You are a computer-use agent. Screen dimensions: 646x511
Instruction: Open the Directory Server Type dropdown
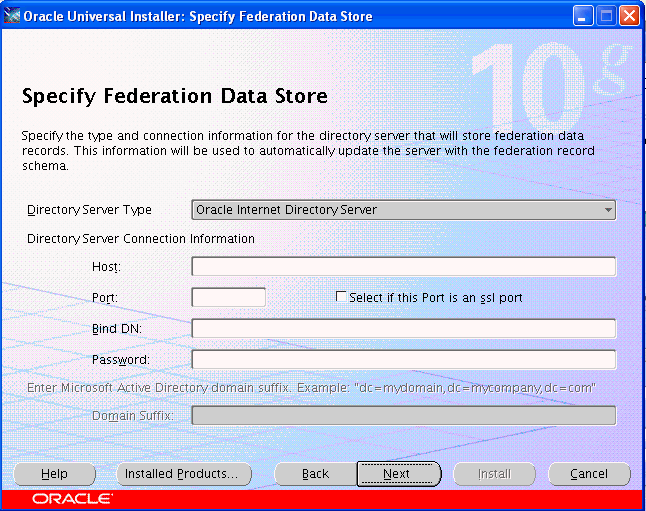tap(404, 210)
